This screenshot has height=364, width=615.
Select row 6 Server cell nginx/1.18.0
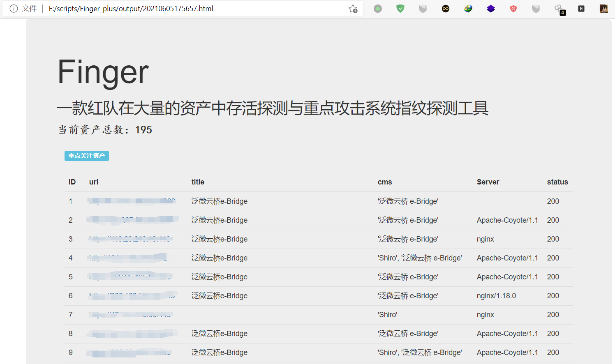pos(496,296)
